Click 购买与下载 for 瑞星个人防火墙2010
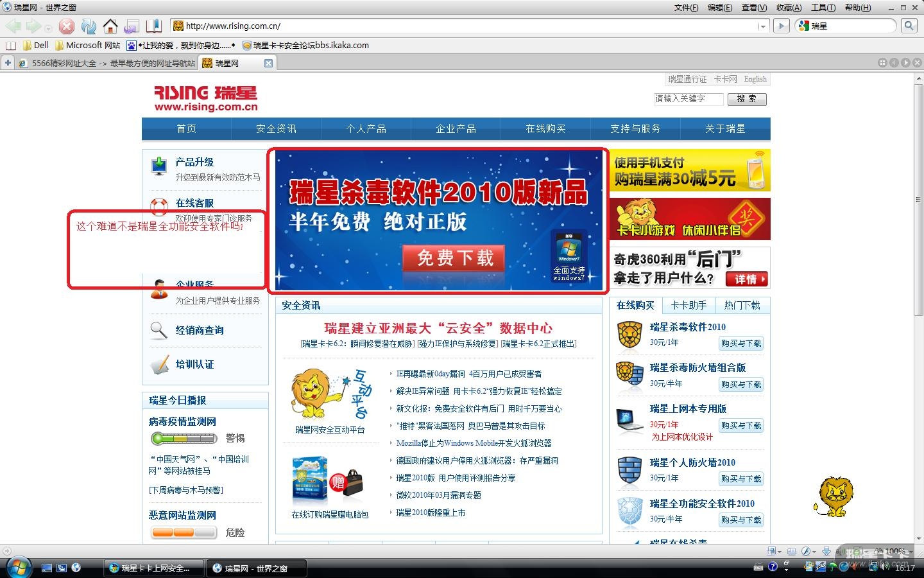 coord(741,479)
